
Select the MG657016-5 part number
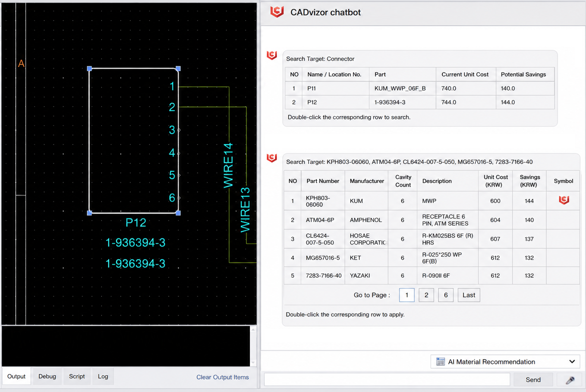coord(323,258)
